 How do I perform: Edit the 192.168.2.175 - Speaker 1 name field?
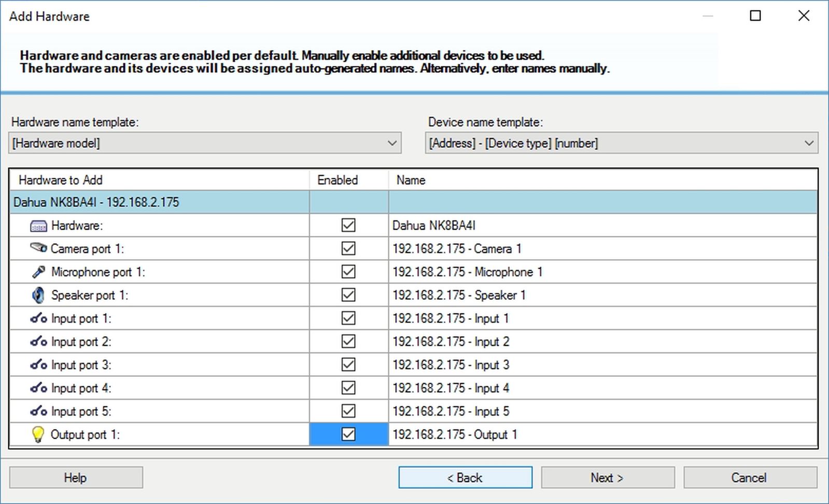coord(601,295)
